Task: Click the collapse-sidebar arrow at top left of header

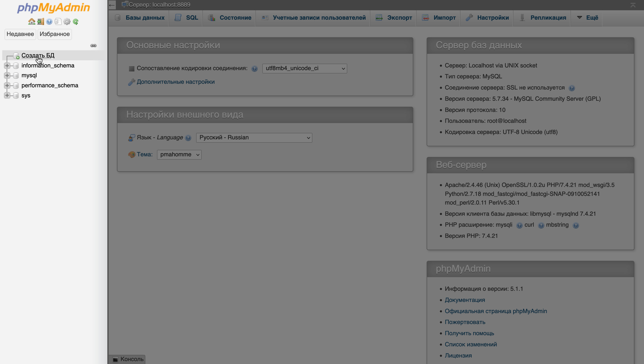Action: [112, 5]
